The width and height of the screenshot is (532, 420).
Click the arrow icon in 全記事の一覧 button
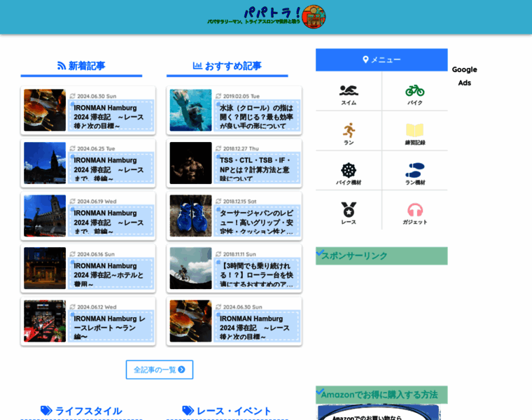click(181, 370)
